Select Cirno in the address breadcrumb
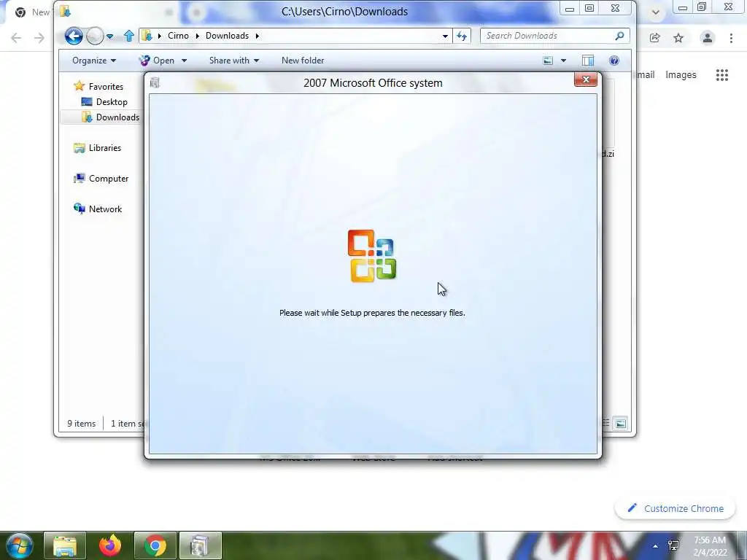Screen dimensions: 747x560 (x=178, y=36)
